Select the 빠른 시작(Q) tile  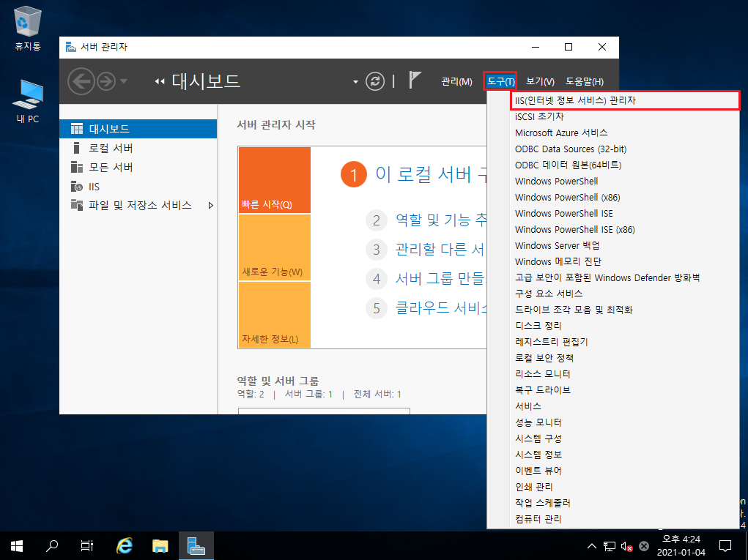click(x=274, y=179)
